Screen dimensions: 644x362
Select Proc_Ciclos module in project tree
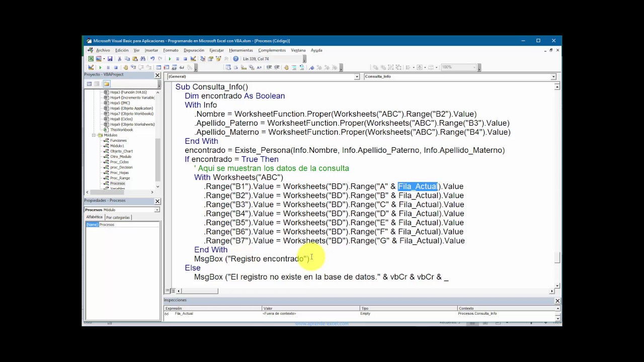[x=119, y=162]
